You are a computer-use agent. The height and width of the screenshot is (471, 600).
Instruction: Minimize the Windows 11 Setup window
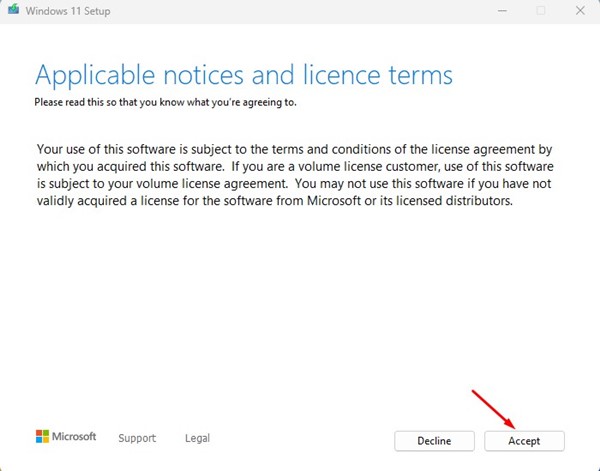click(x=502, y=11)
